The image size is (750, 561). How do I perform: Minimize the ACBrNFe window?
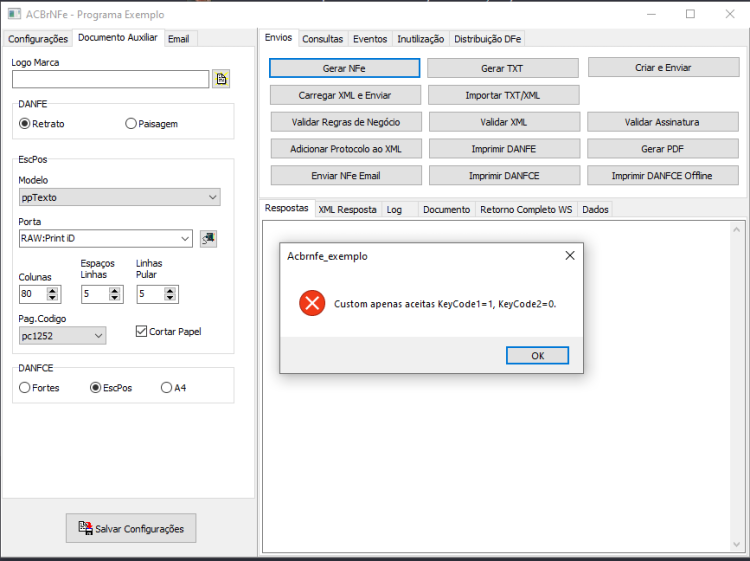tap(651, 14)
